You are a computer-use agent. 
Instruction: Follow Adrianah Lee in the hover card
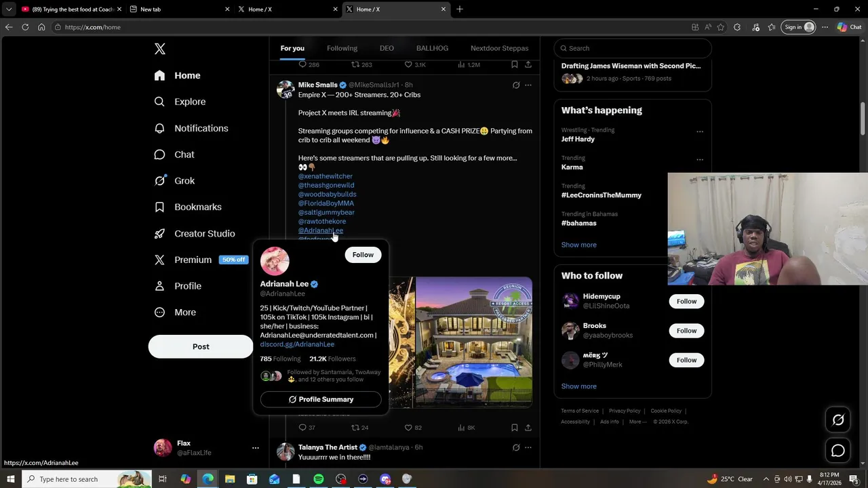(x=363, y=255)
